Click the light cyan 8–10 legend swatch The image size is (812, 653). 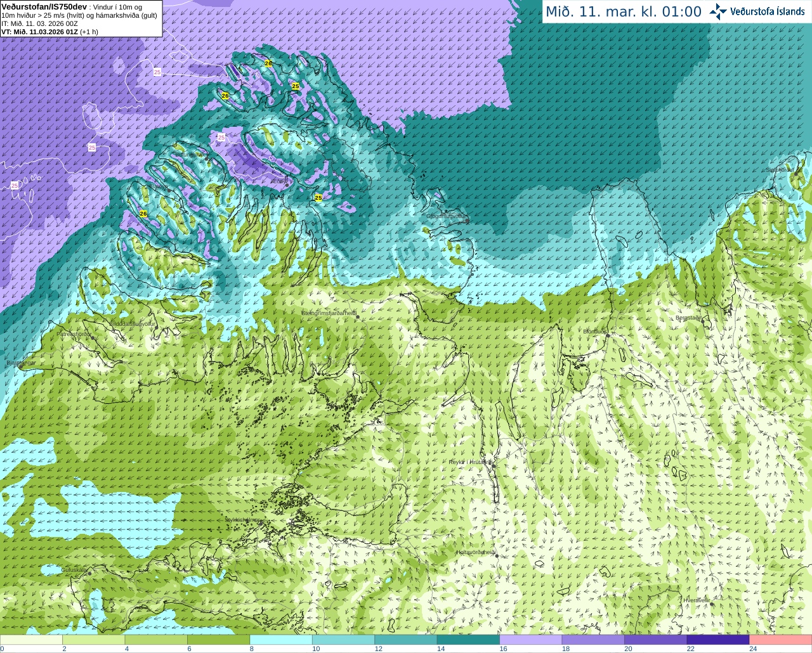pyautogui.click(x=281, y=640)
